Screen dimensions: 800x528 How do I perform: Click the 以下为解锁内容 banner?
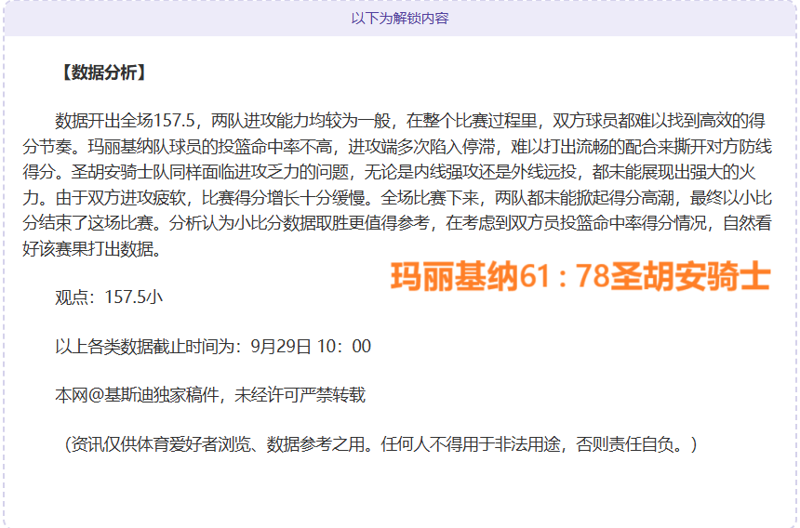coord(399,18)
